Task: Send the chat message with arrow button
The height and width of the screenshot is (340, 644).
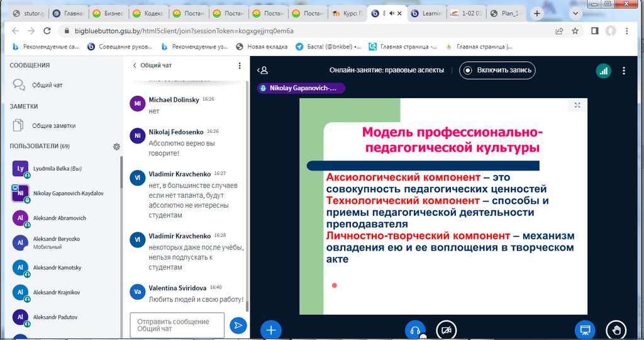Action: pyautogui.click(x=238, y=325)
